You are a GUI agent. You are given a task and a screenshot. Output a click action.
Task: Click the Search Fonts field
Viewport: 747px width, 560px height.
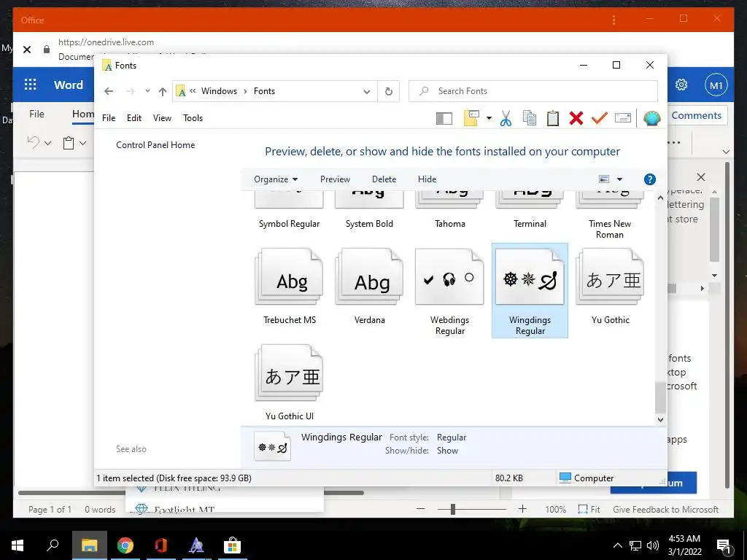click(x=533, y=91)
